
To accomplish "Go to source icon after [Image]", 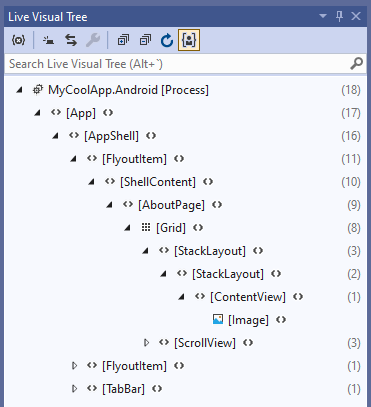I will pos(281,320).
